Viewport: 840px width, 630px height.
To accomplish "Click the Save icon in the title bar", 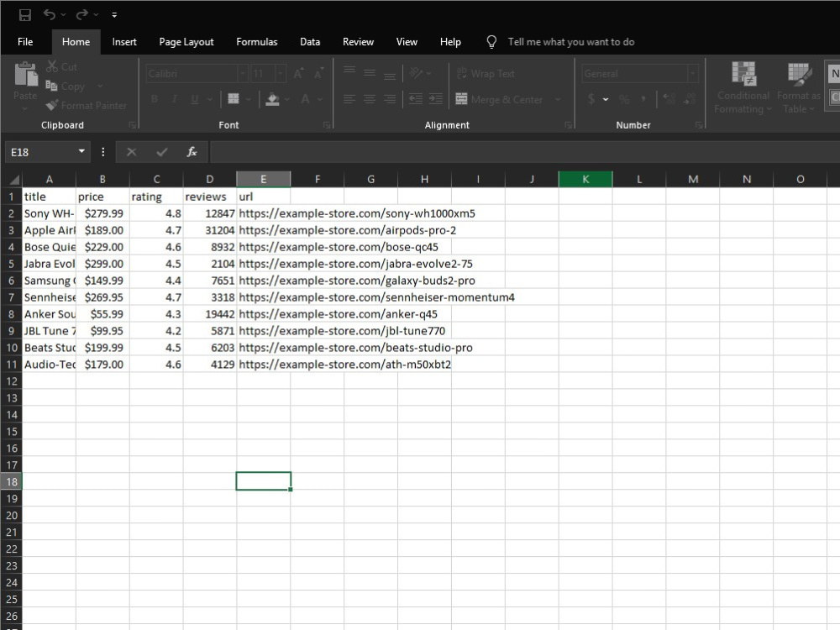I will pyautogui.click(x=24, y=15).
